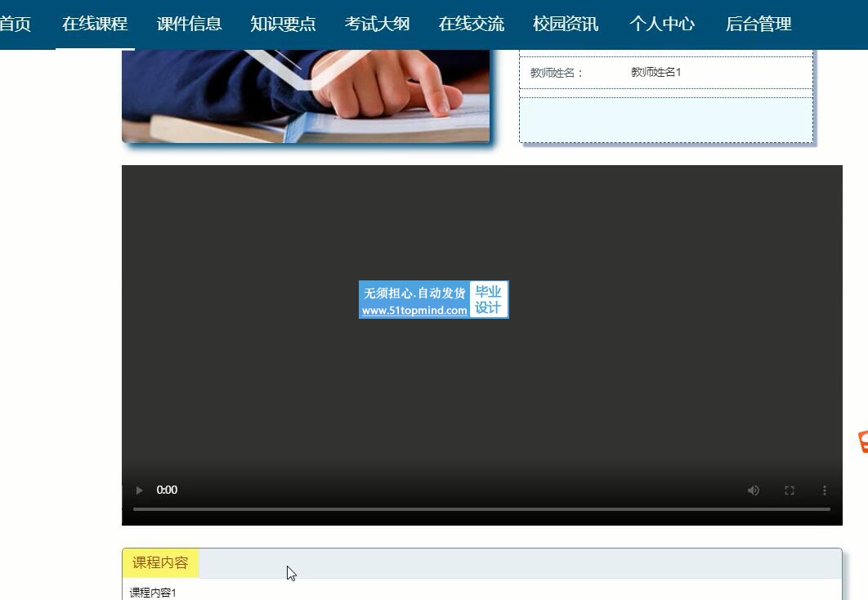Click the 0:00 video time display

click(x=167, y=490)
